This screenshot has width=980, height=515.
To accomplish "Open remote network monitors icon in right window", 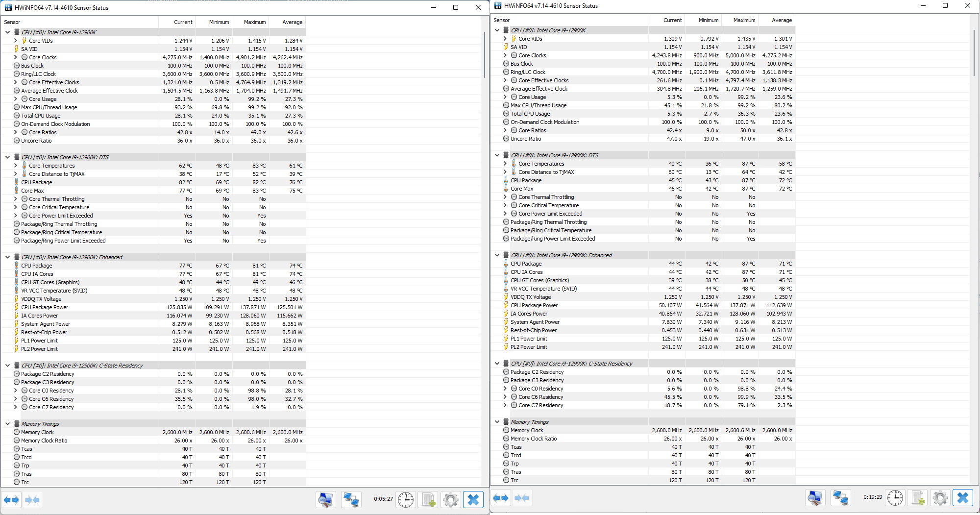I will coord(841,498).
